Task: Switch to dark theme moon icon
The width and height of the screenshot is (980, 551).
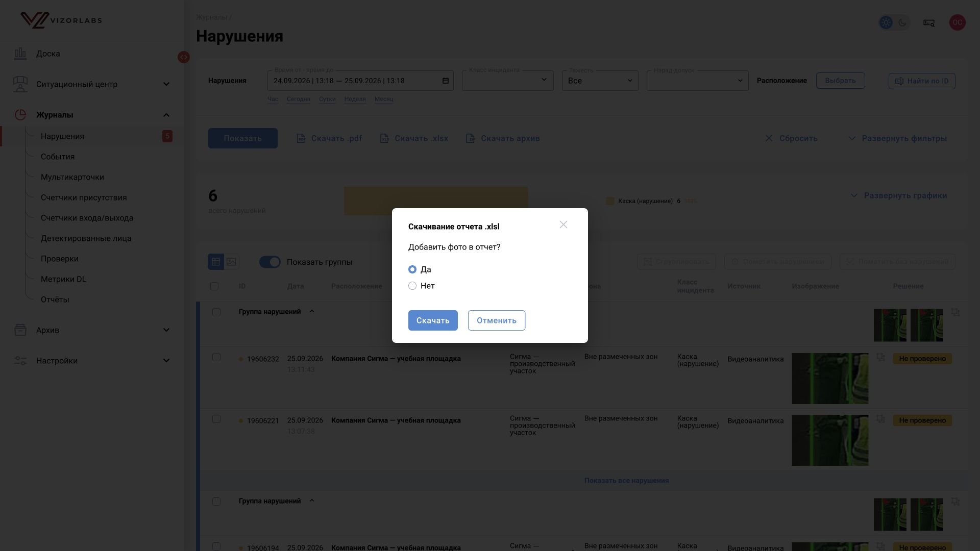Action: coord(902,22)
